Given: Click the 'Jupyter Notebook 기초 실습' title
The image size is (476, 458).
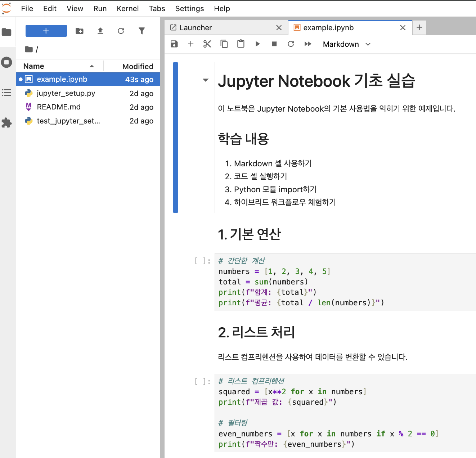Looking at the screenshot, I should (x=316, y=81).
